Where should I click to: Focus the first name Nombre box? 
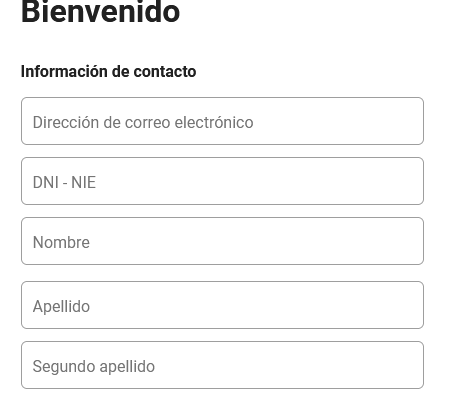click(x=222, y=241)
